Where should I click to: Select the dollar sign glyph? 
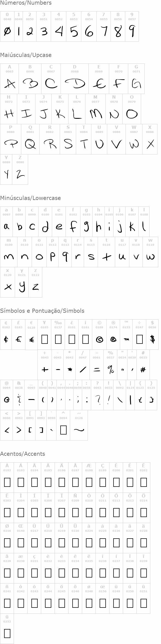pyautogui.click(x=153, y=339)
